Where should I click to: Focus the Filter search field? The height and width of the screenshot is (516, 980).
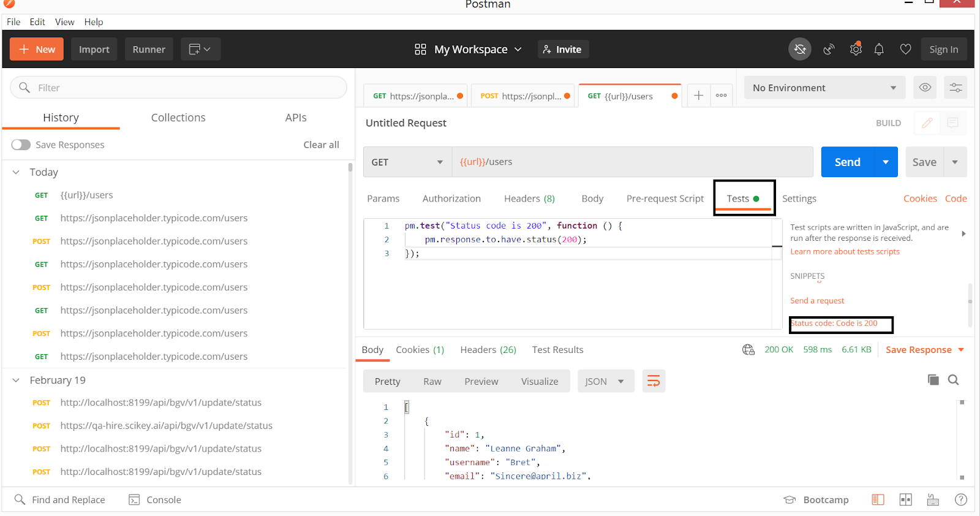click(178, 88)
